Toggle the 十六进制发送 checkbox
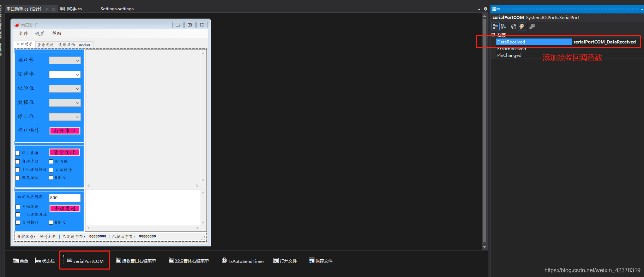Image resolution: width=644 pixels, height=277 pixels. tap(18, 214)
